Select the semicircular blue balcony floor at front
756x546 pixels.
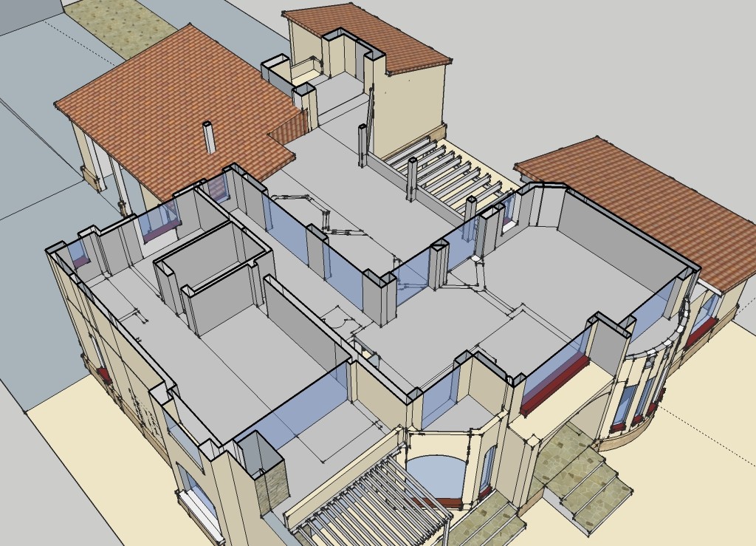point(434,477)
